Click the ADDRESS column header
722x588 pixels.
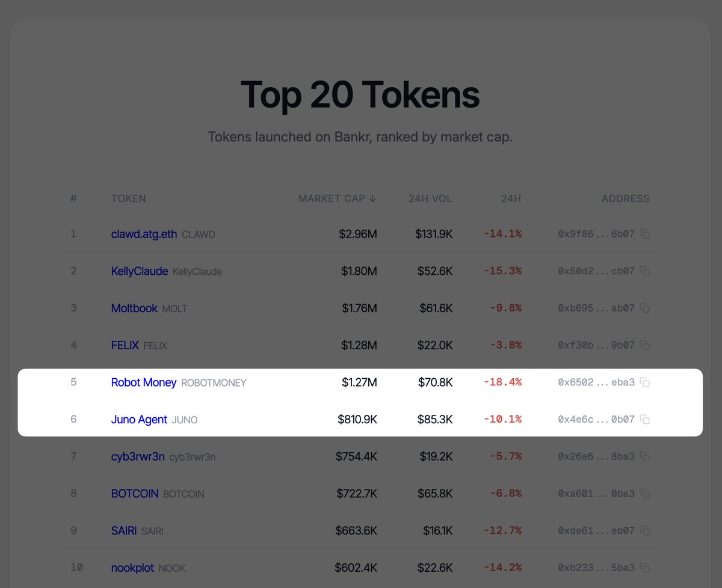click(x=626, y=198)
